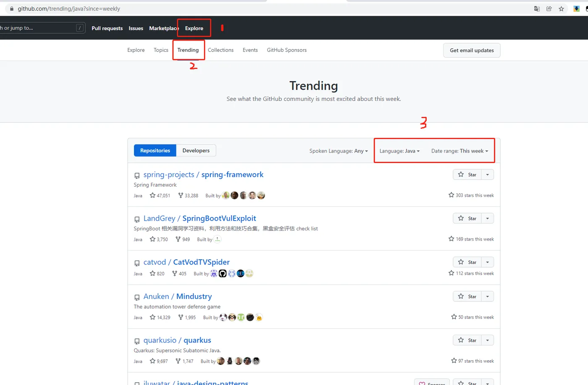588x385 pixels.
Task: Open stargazers count 14,329 for Mindustry
Action: click(x=160, y=317)
